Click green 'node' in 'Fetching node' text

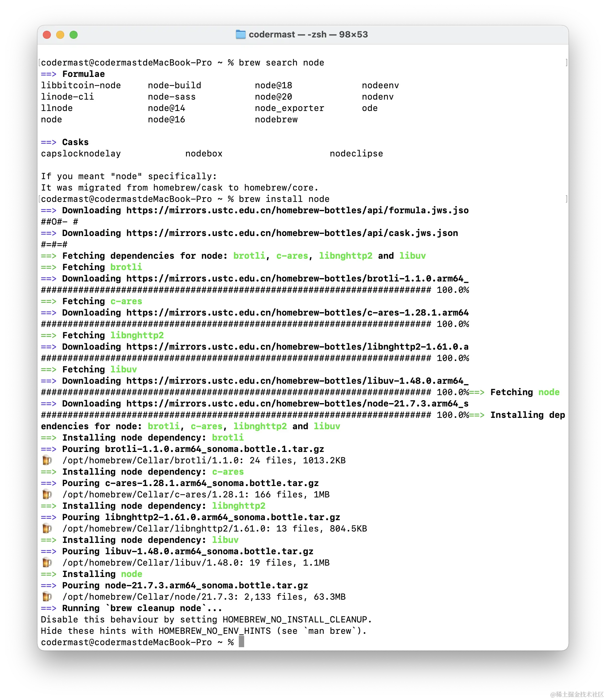coord(549,392)
